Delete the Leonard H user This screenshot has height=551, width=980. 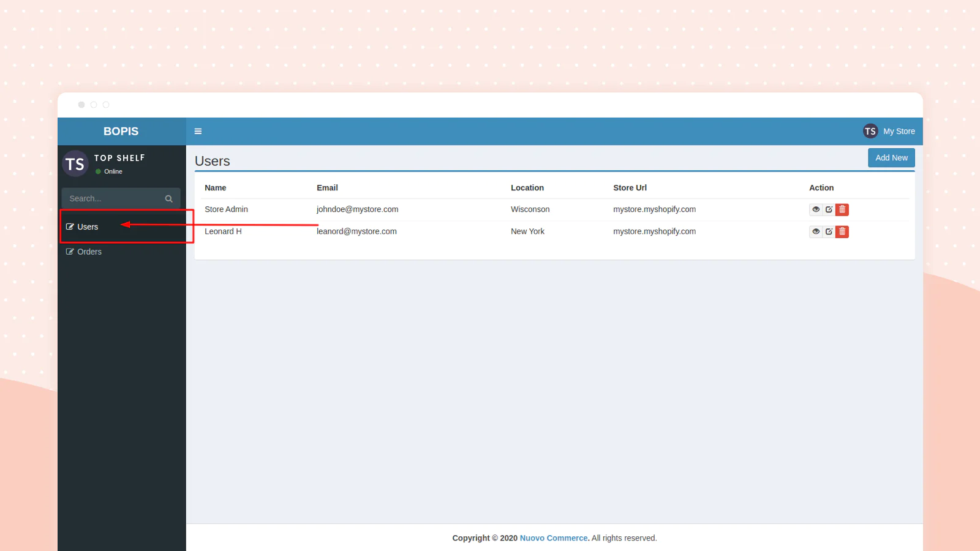tap(842, 231)
